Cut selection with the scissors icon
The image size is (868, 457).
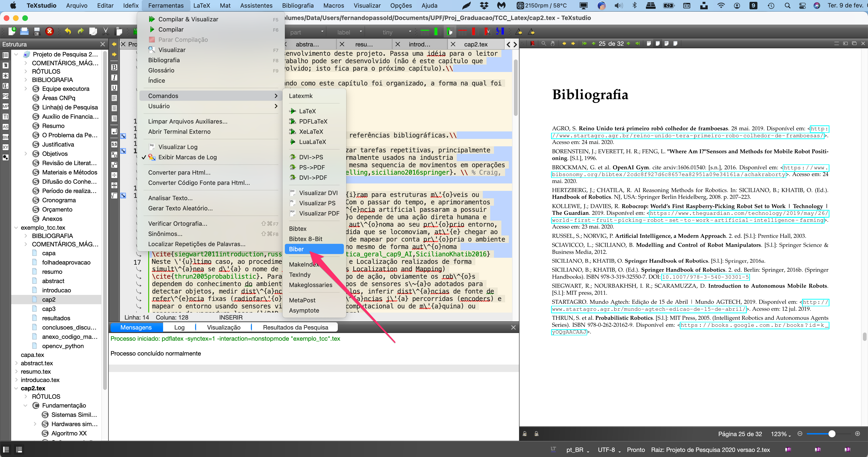[106, 32]
